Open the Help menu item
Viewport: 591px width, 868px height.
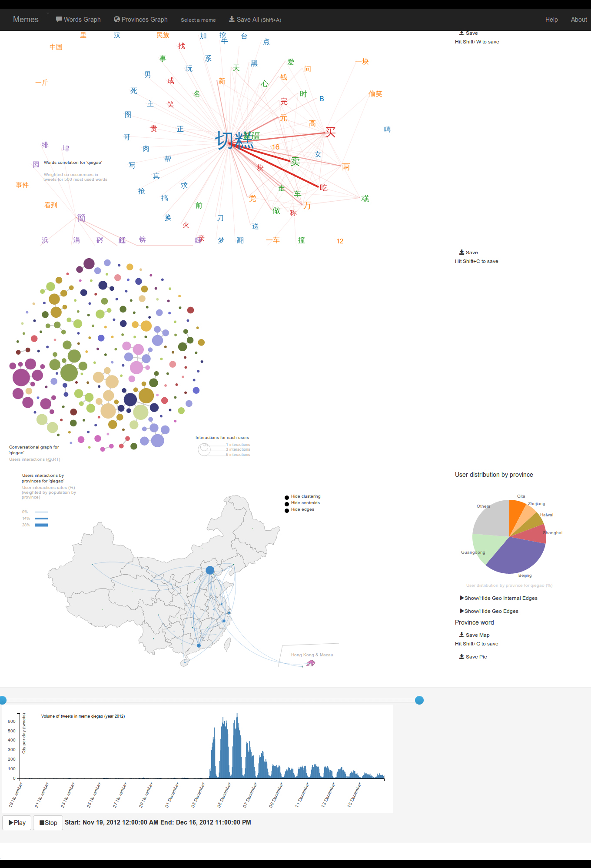[551, 20]
